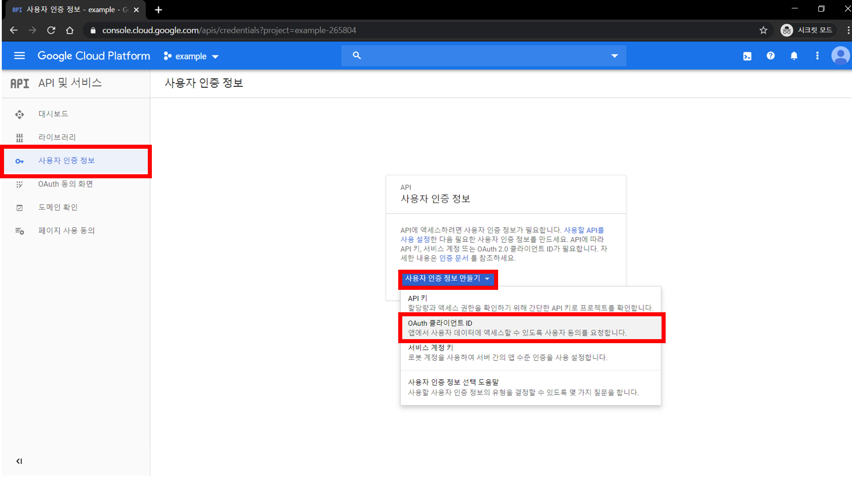
Task: Activate Cloud Shell icon
Action: [x=747, y=56]
